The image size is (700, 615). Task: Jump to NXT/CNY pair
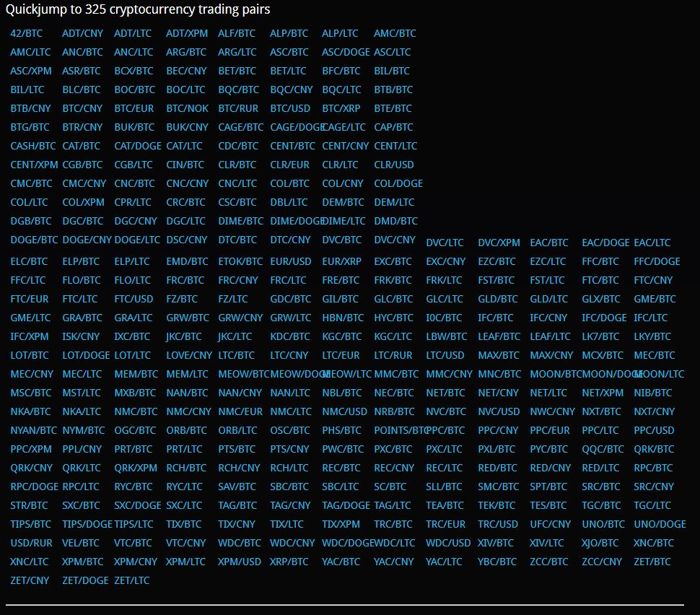tap(654, 411)
